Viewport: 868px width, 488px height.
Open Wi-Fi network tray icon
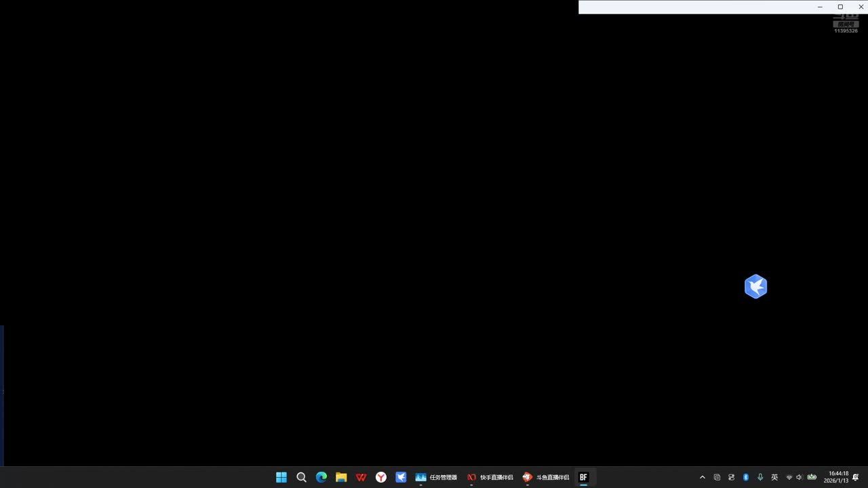(x=789, y=477)
